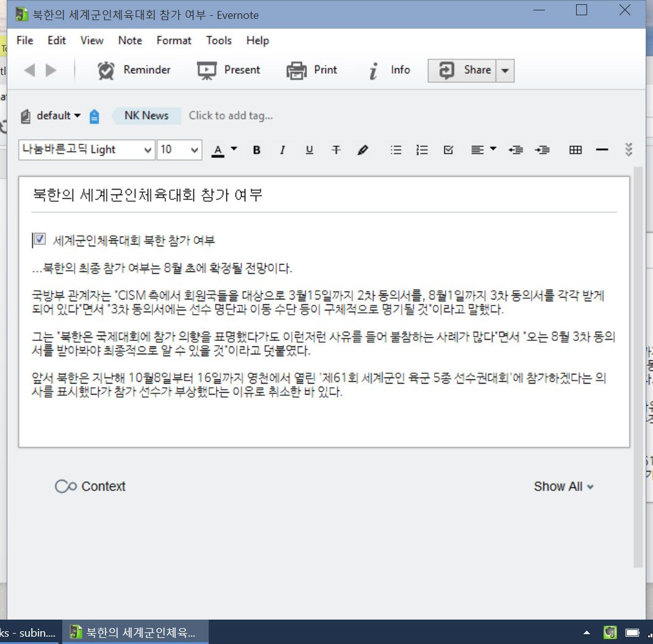This screenshot has height=644, width=653.
Task: Click the Reminder button
Action: coord(134,70)
